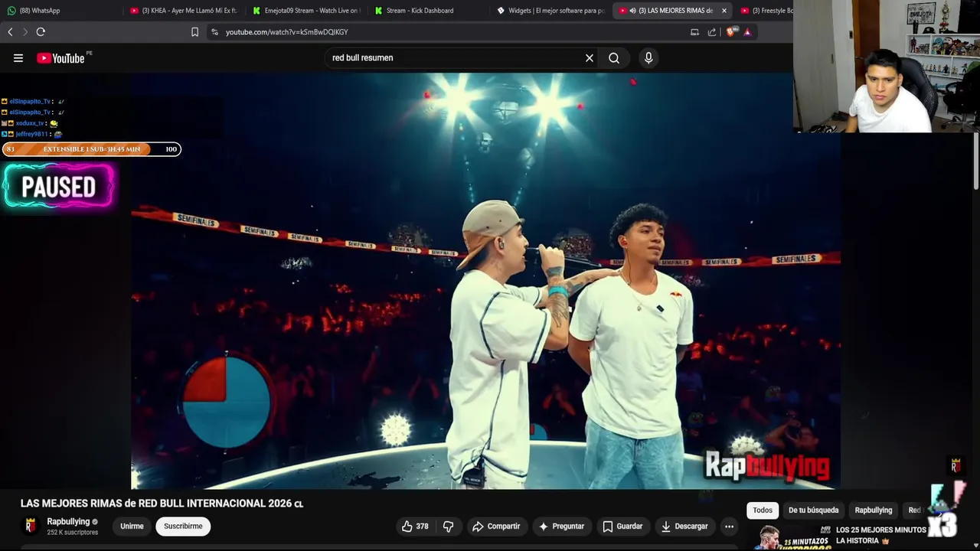Switch to KHEA Ayer Me Llamó tab
This screenshot has height=551, width=980.
184,11
